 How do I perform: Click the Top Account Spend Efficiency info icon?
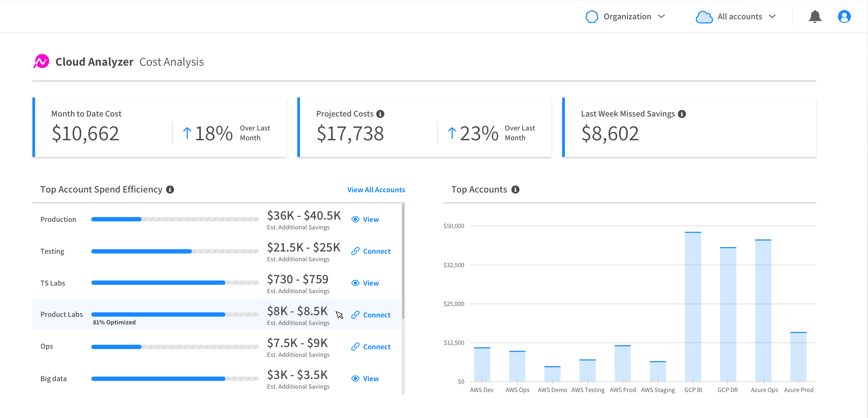coord(170,189)
